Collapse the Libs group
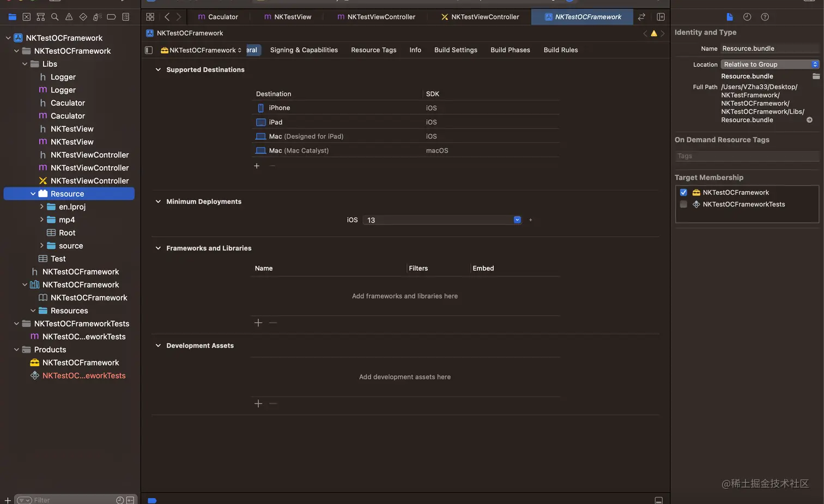Screen dimensions: 824x504 coord(25,64)
